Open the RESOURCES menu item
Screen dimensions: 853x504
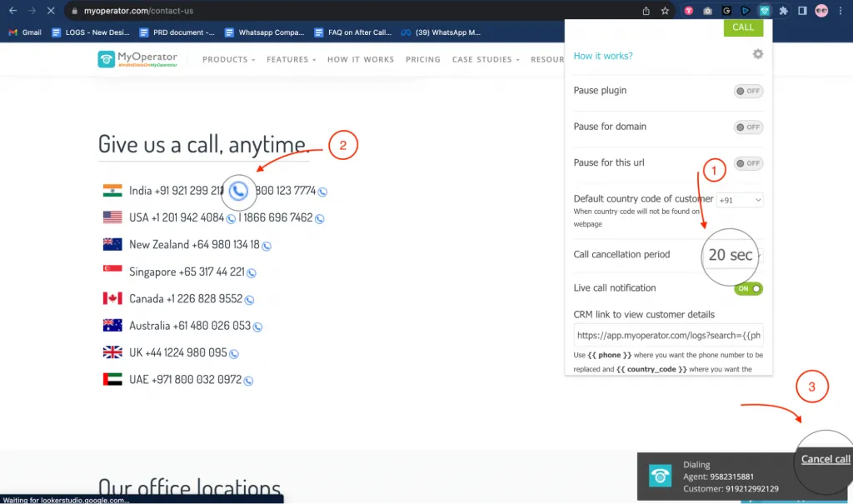click(547, 59)
